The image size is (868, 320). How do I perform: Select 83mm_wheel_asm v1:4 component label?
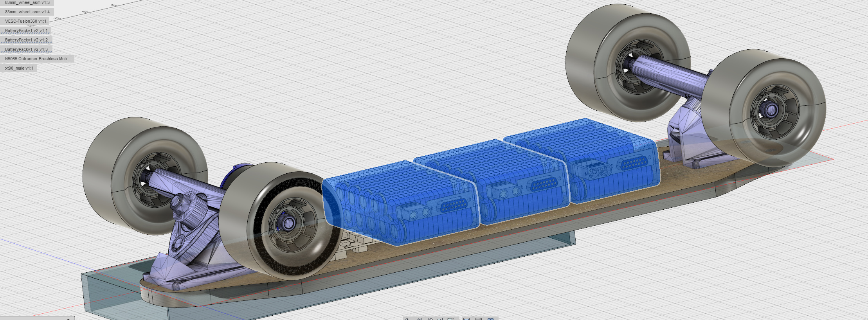point(27,12)
